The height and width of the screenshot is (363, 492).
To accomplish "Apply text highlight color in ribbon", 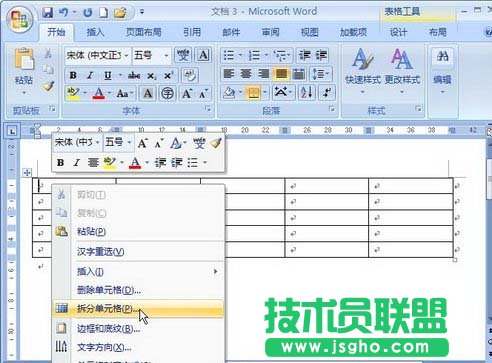I will pos(73,94).
